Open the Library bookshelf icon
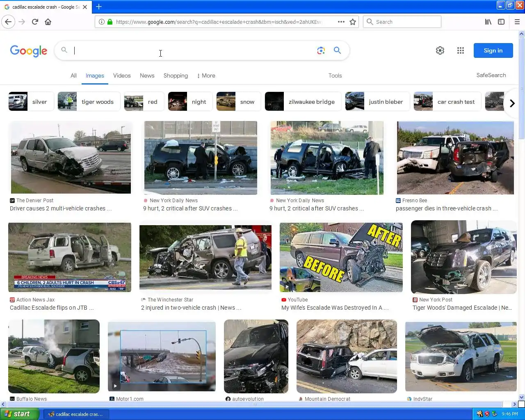525x420 pixels. [x=488, y=22]
